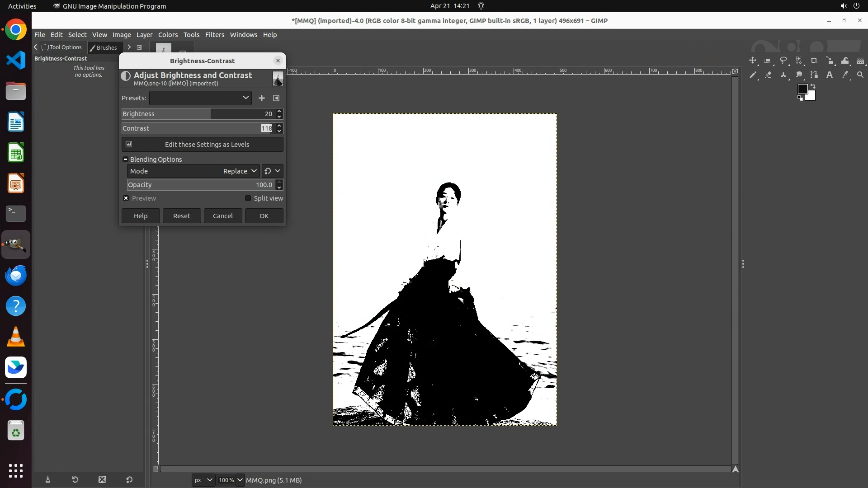Open the Presets dropdown
868x488 pixels.
(200, 98)
